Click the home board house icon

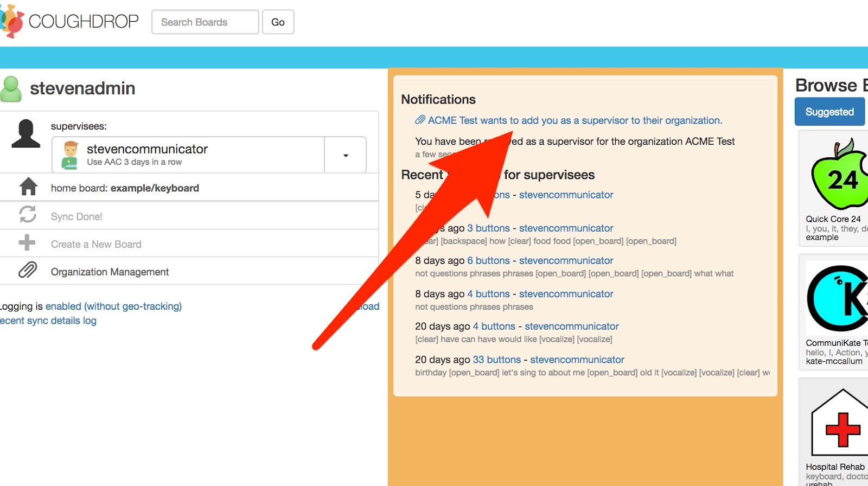tap(28, 187)
